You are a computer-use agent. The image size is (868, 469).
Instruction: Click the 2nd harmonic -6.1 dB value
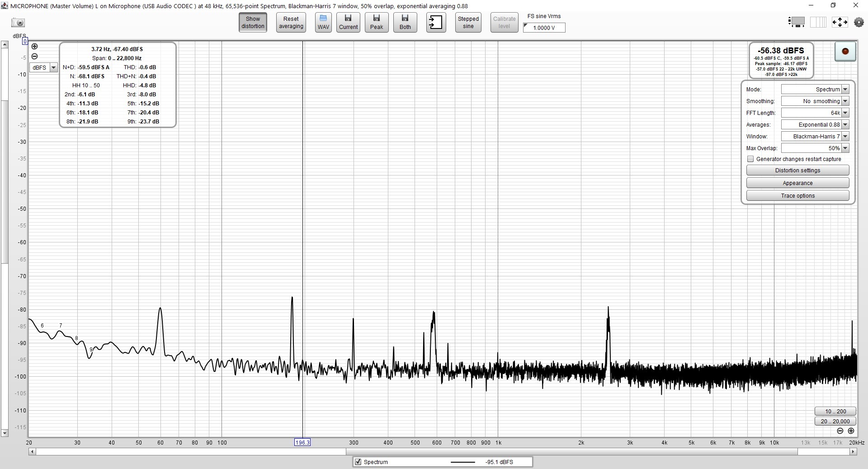pyautogui.click(x=86, y=95)
